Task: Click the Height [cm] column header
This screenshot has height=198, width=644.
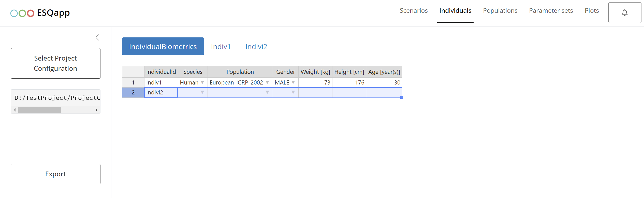Action: [349, 72]
